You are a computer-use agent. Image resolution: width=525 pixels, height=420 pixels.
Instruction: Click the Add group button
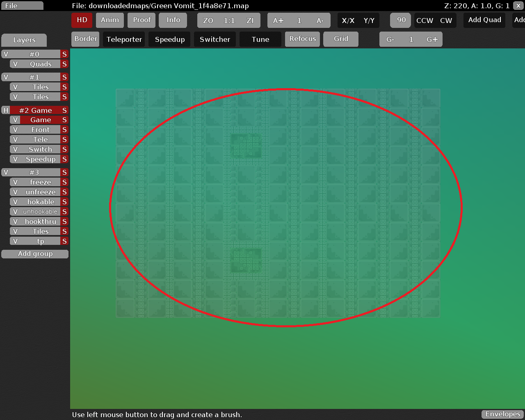[35, 254]
